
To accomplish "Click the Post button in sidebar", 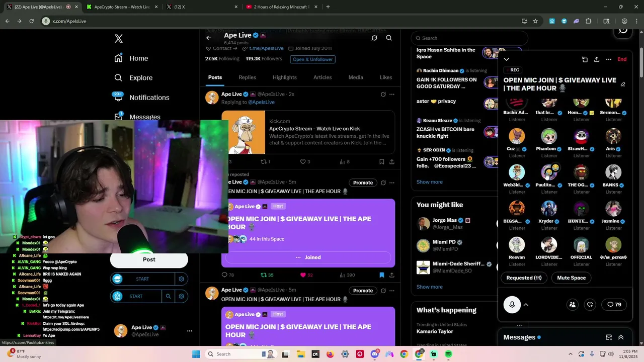I will [149, 259].
